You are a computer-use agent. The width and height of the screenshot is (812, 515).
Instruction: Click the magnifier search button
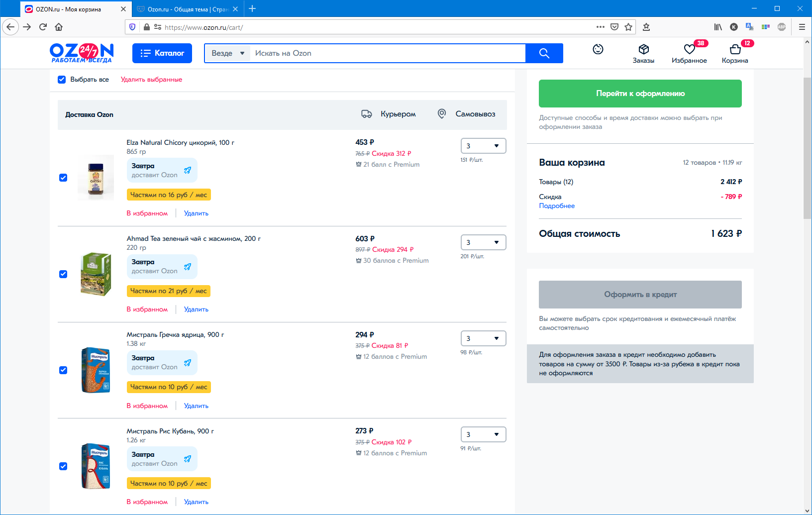pyautogui.click(x=544, y=53)
